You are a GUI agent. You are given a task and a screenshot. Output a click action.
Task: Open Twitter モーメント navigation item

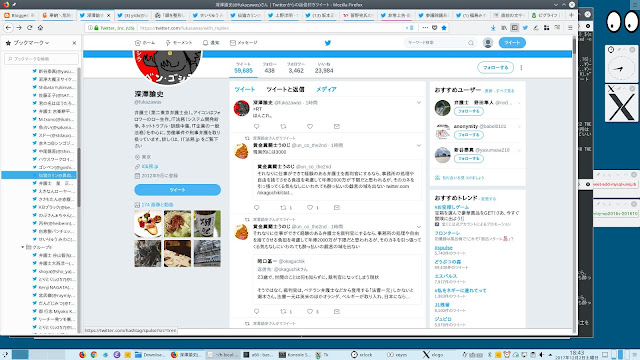(178, 43)
